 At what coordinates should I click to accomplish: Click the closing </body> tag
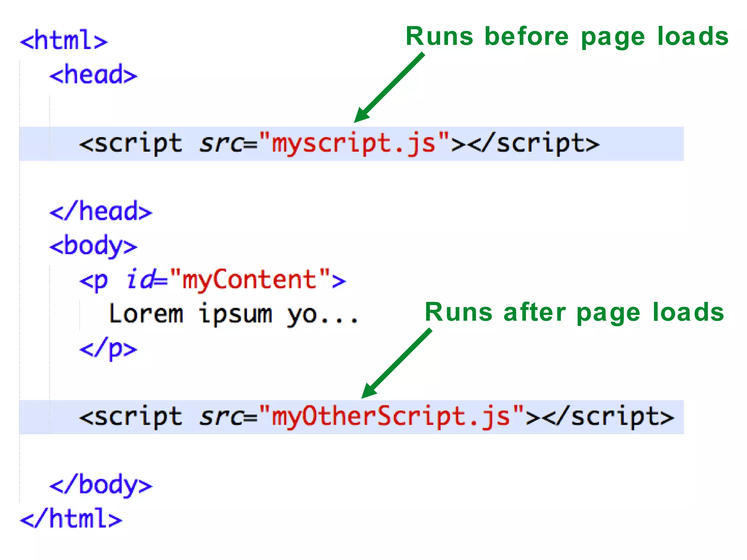[x=101, y=485]
